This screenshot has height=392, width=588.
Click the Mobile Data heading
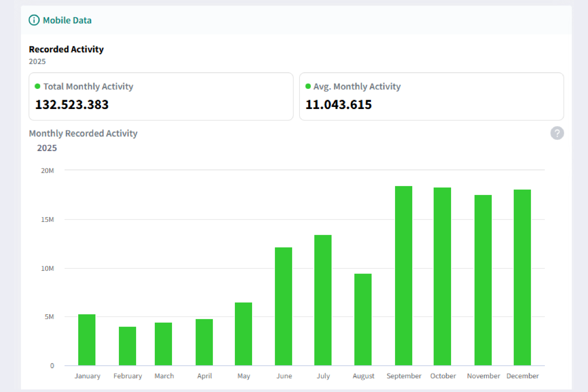(x=67, y=20)
